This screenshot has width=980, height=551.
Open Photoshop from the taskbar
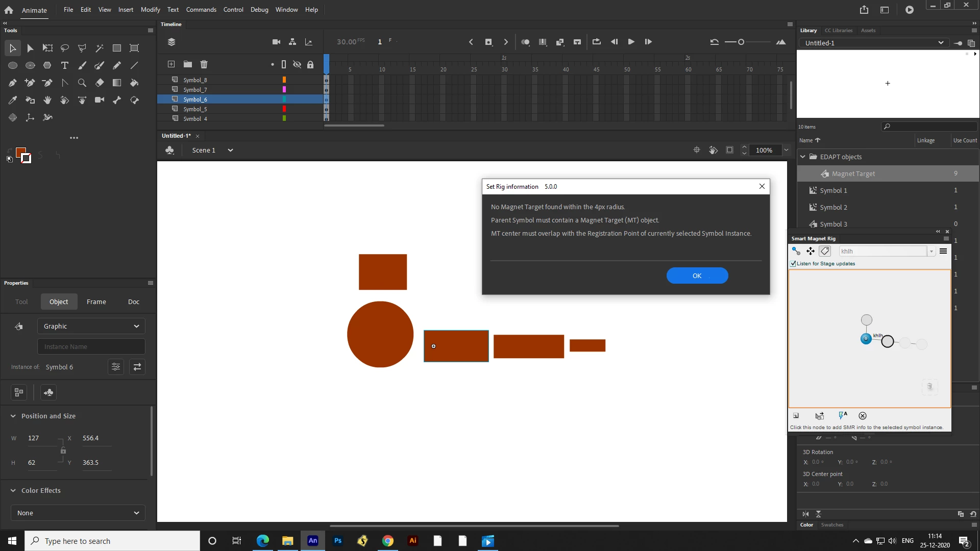point(338,541)
